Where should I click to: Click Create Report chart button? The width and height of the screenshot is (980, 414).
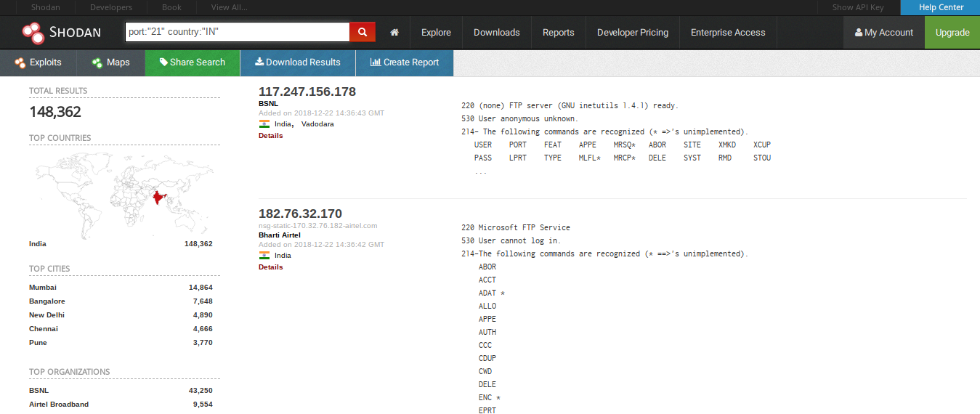405,62
